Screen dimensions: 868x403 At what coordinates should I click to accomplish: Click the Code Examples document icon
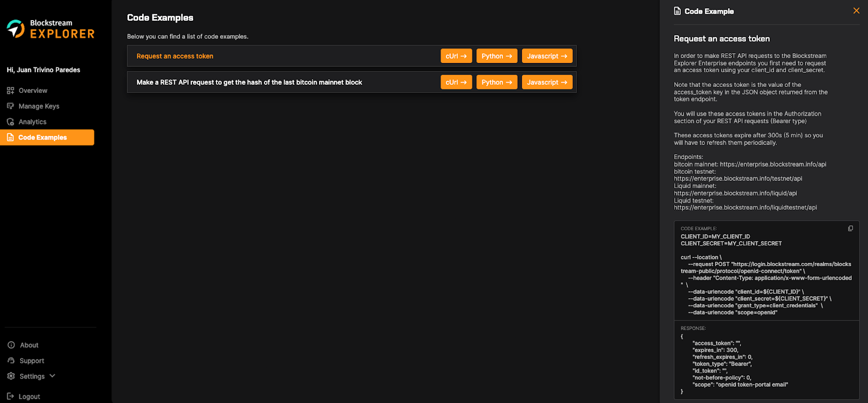(x=10, y=137)
